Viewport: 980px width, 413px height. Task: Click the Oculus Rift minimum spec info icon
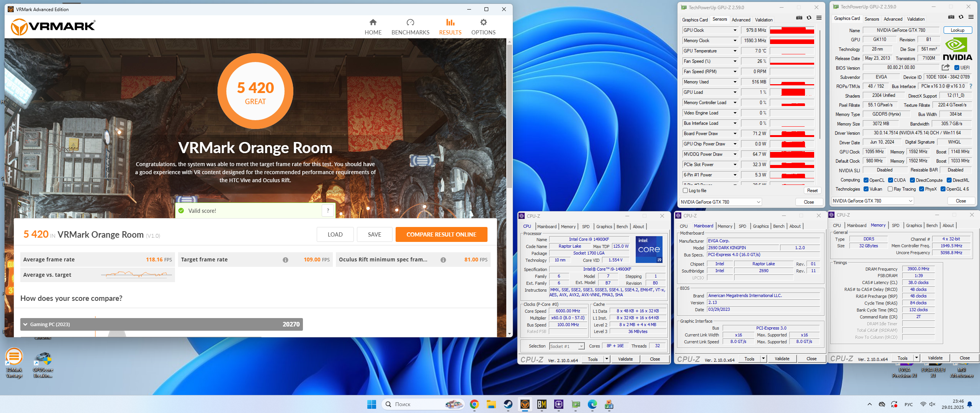coord(443,260)
